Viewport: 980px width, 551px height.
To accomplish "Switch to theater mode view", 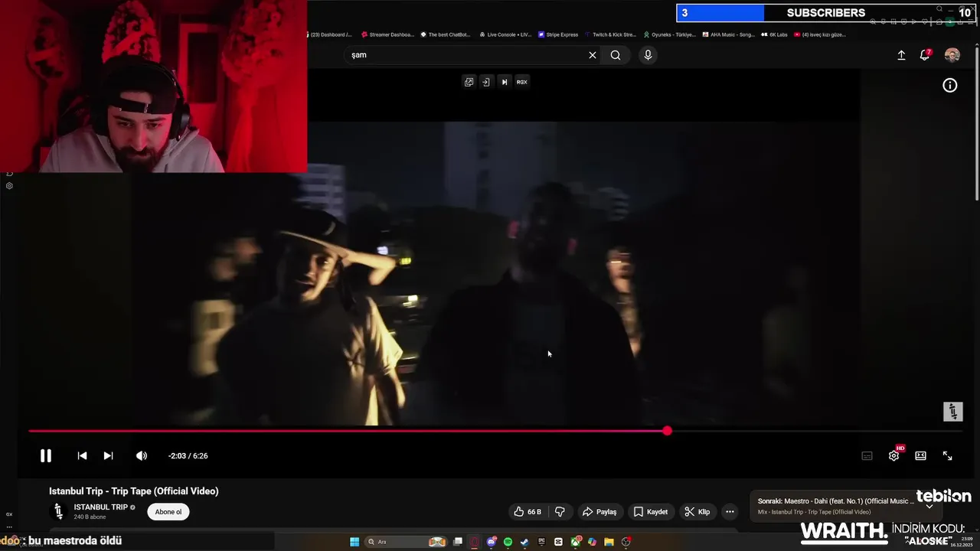I will click(920, 455).
